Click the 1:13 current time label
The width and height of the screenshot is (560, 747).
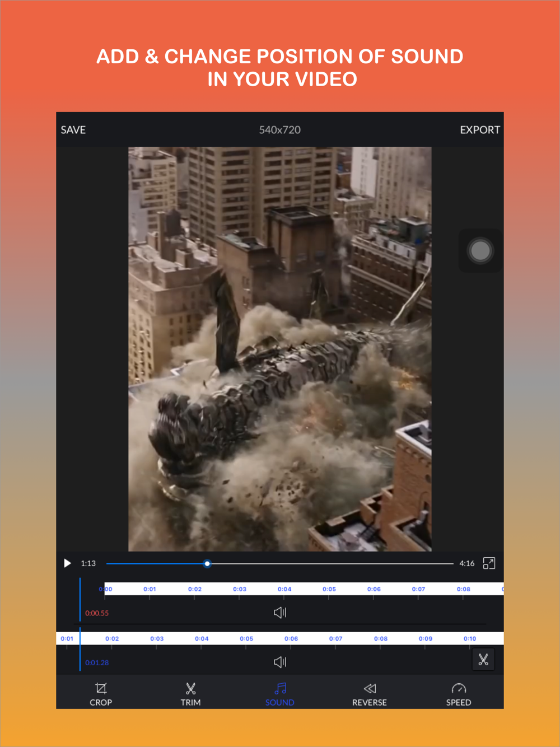(88, 563)
